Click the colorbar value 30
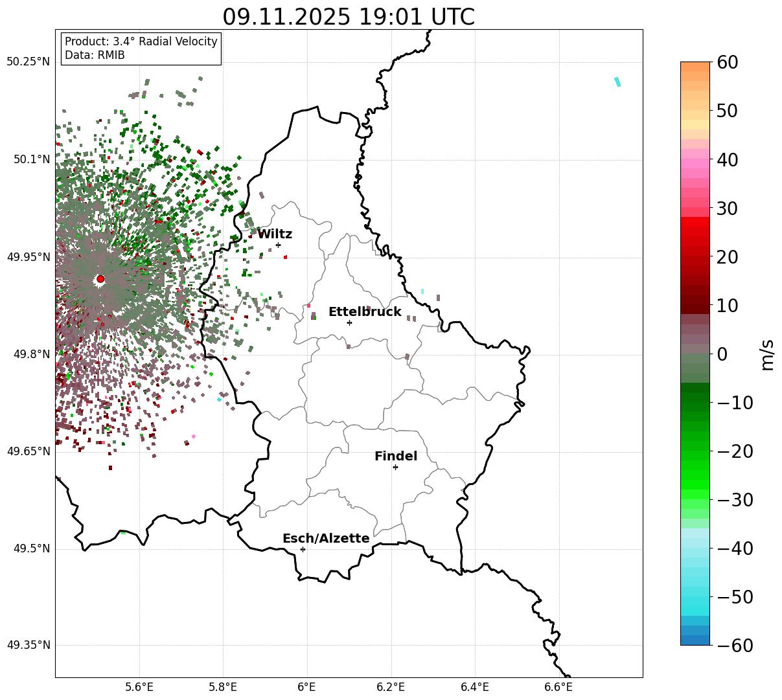 [726, 208]
